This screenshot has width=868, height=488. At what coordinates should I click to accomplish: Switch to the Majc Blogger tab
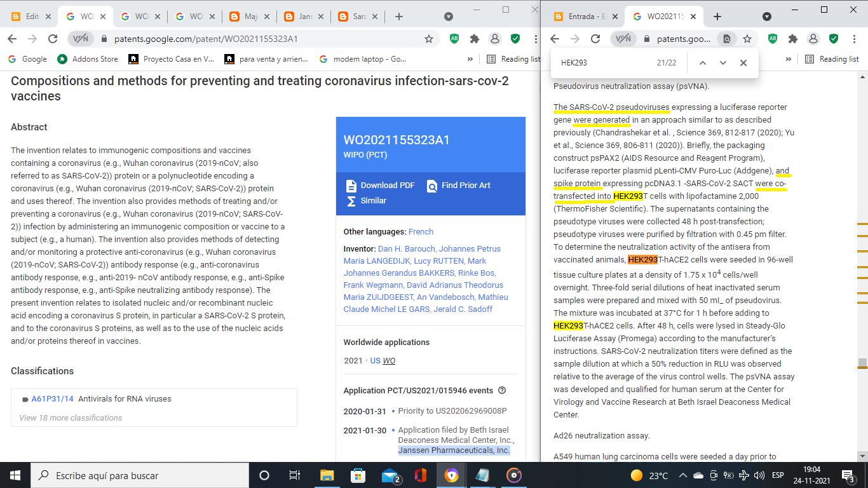250,17
